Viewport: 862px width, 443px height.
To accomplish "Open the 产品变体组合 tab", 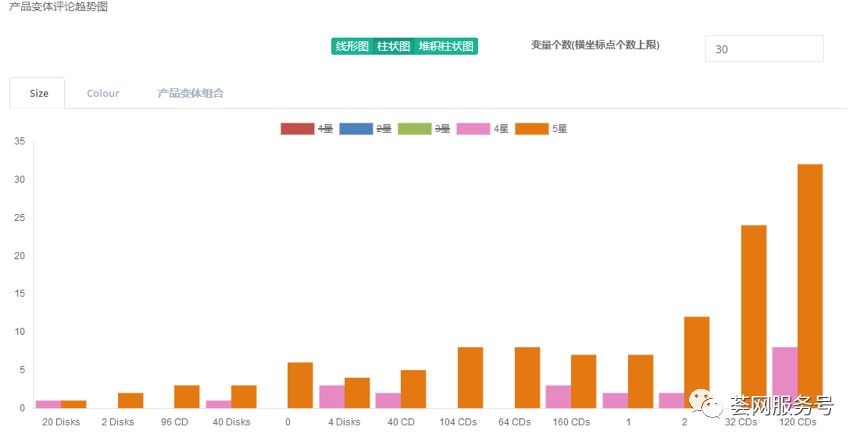I will click(190, 93).
